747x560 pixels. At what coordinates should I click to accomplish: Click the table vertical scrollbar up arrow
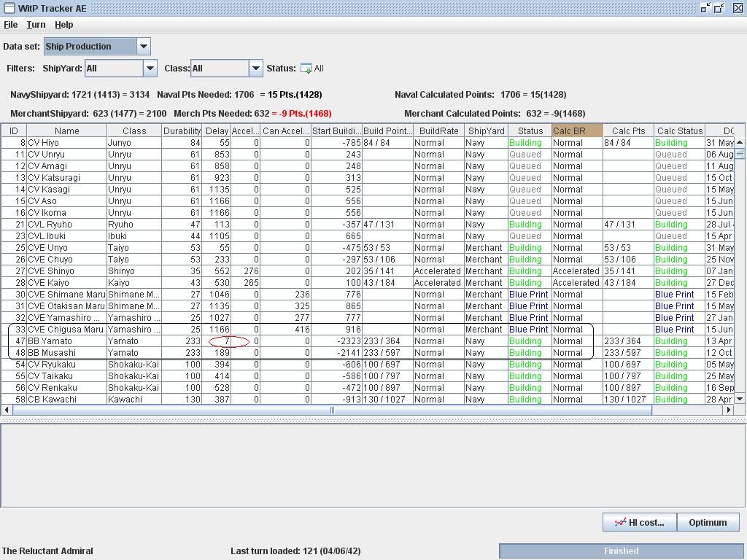pos(740,142)
